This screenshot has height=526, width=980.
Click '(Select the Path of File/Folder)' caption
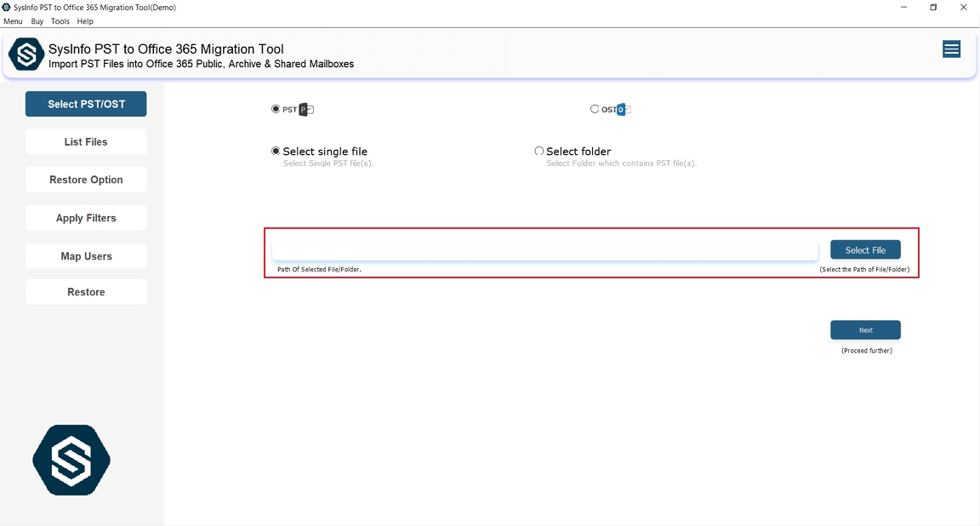865,270
